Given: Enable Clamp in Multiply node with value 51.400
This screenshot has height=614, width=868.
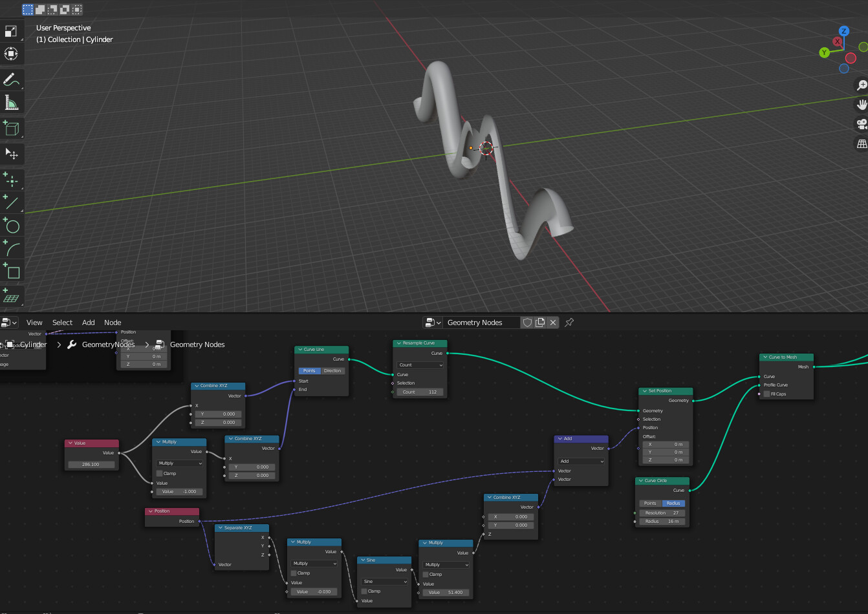Looking at the screenshot, I should (426, 575).
